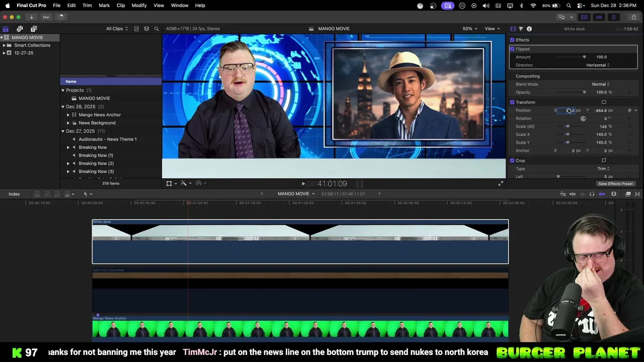
Task: Toggle the Inspector sliders button
Action: 613,17
